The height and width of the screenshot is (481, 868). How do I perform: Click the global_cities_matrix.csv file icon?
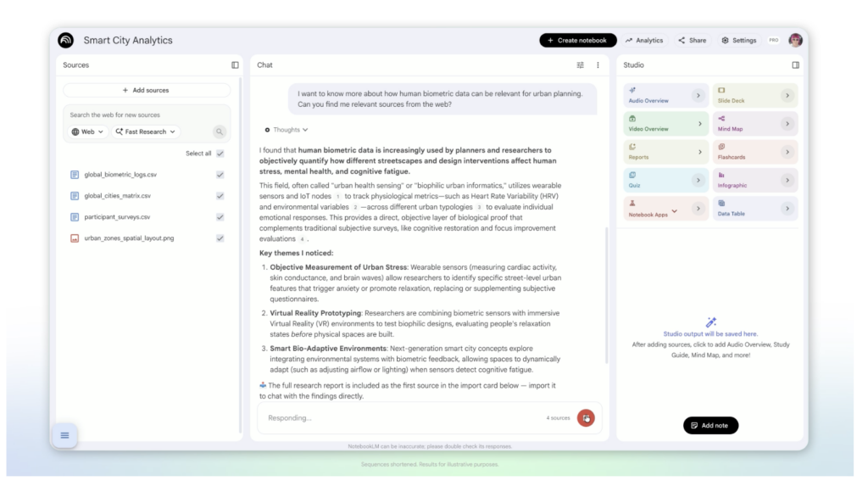coord(75,196)
